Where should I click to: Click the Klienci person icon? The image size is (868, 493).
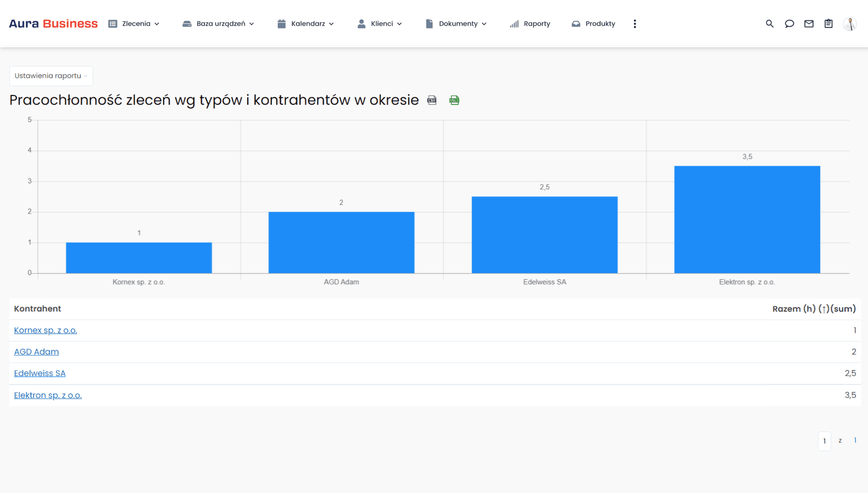click(x=361, y=24)
